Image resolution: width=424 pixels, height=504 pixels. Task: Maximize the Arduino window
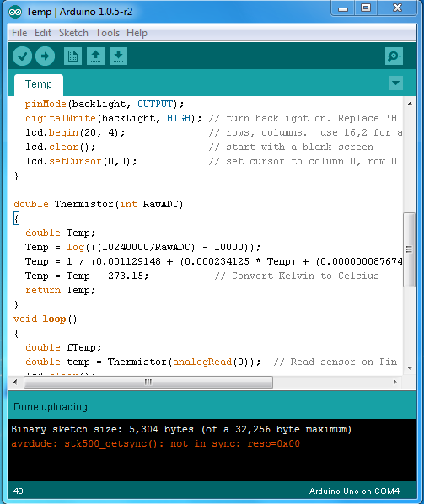point(366,8)
